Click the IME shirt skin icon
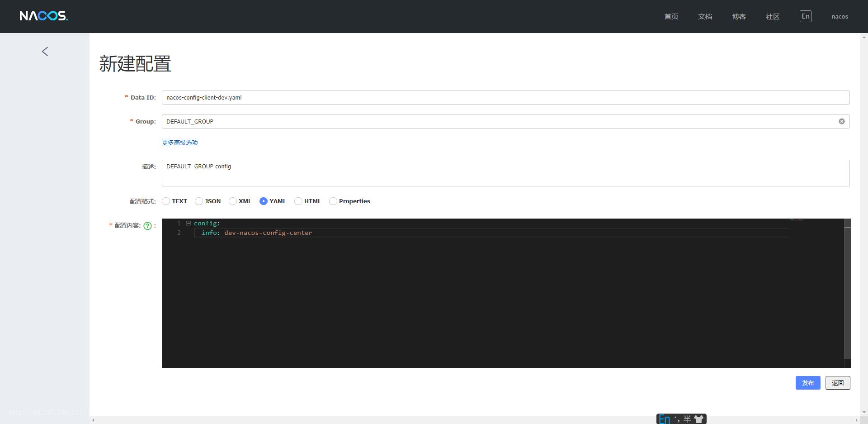The height and width of the screenshot is (424, 868). point(699,419)
